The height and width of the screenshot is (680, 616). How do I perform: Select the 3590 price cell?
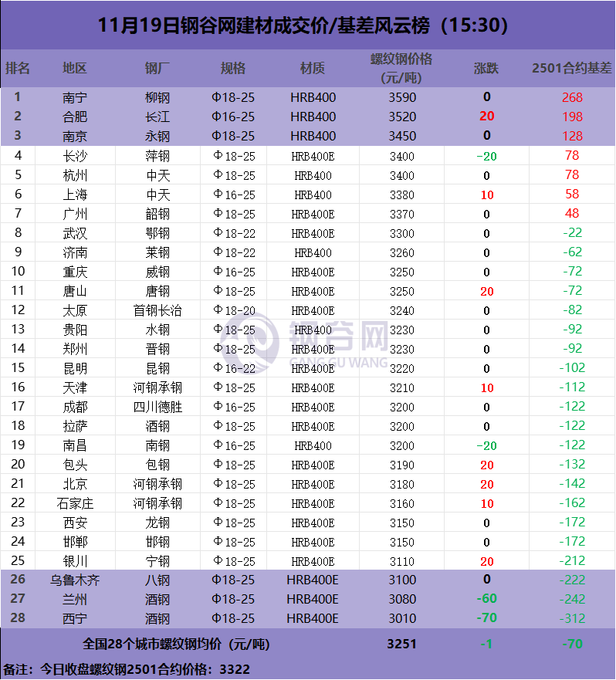(401, 97)
